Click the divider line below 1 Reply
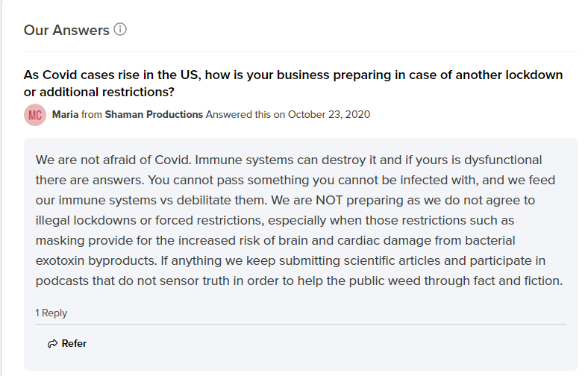The height and width of the screenshot is (376, 588). click(301, 325)
